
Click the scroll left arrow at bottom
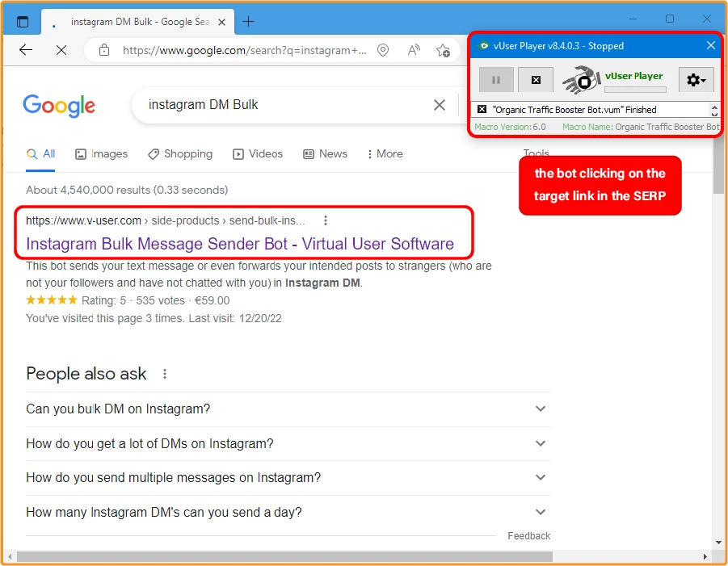(x=9, y=556)
